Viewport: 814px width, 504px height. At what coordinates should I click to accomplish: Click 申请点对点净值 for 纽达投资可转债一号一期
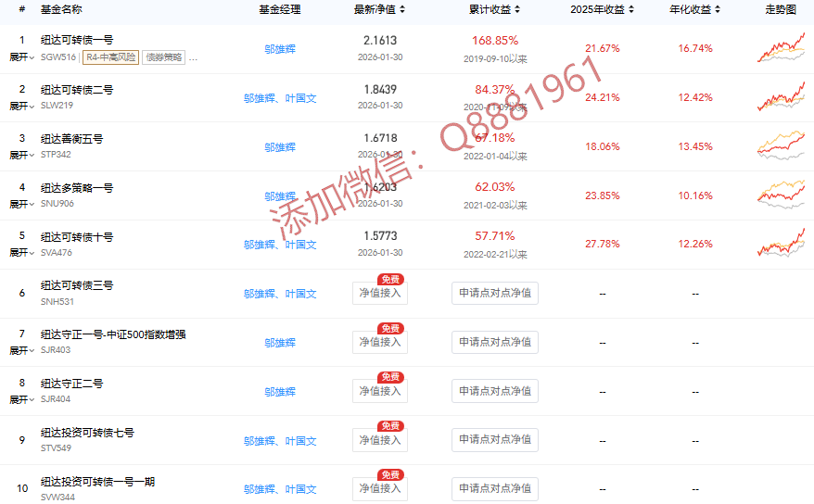point(495,488)
